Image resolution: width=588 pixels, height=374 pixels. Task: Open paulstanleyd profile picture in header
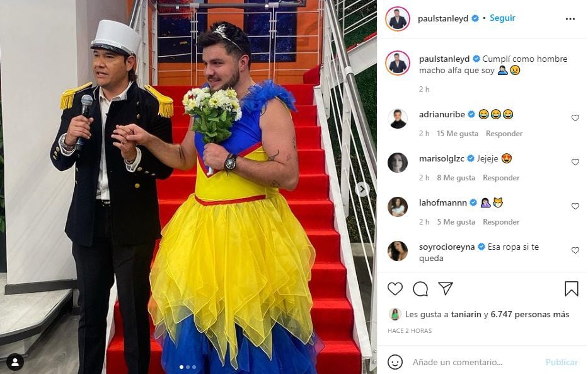(x=398, y=19)
